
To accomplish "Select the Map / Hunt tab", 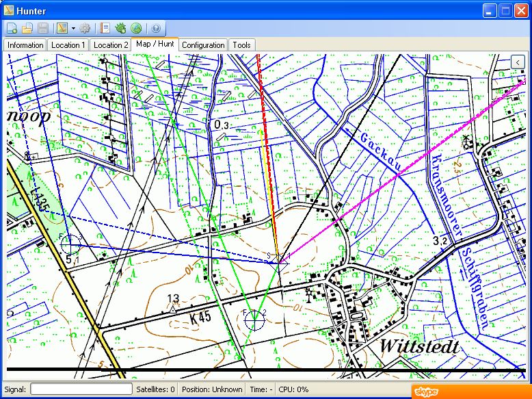I will coord(155,44).
